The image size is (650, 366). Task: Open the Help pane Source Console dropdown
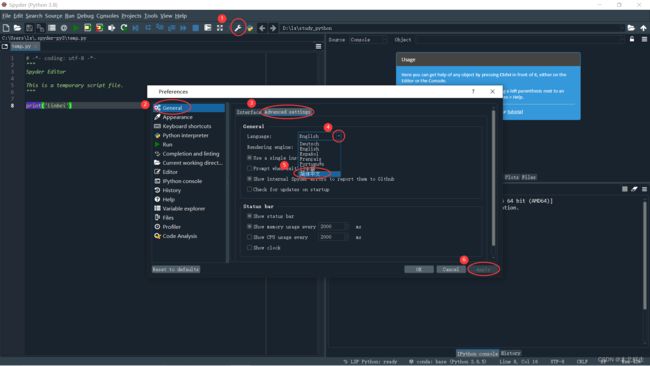point(368,39)
